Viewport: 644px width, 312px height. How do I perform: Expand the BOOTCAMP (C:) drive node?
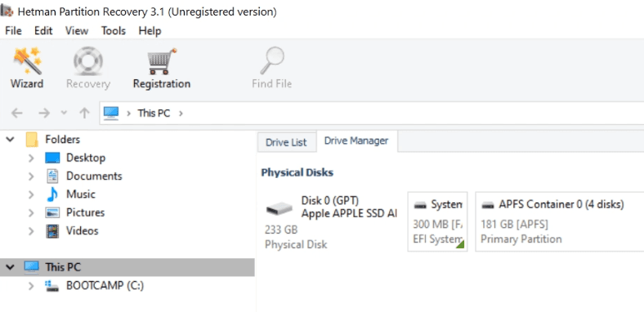click(31, 286)
